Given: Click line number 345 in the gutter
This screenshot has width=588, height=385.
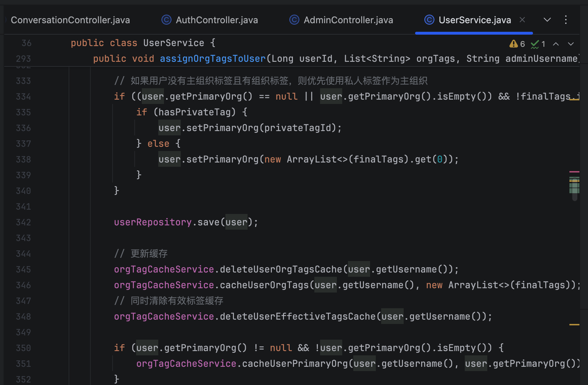Looking at the screenshot, I should click(24, 269).
